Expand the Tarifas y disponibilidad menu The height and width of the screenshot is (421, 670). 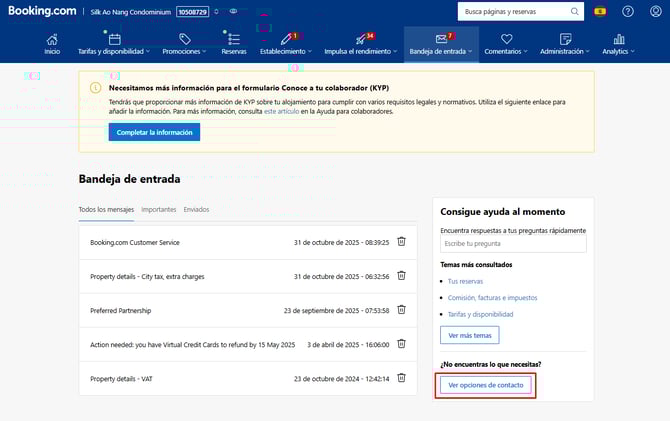[x=114, y=44]
